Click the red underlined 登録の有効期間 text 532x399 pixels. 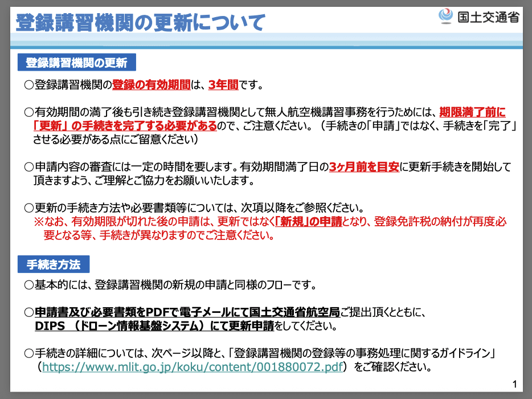click(x=151, y=85)
